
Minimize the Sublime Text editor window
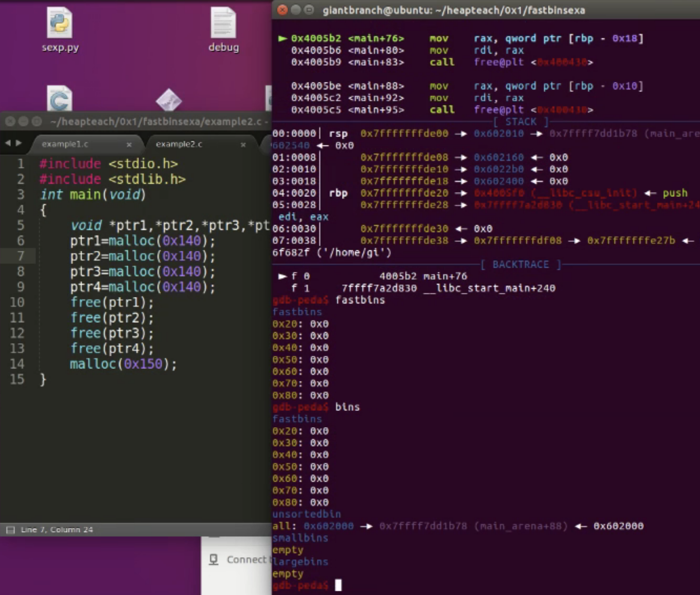tap(23, 122)
